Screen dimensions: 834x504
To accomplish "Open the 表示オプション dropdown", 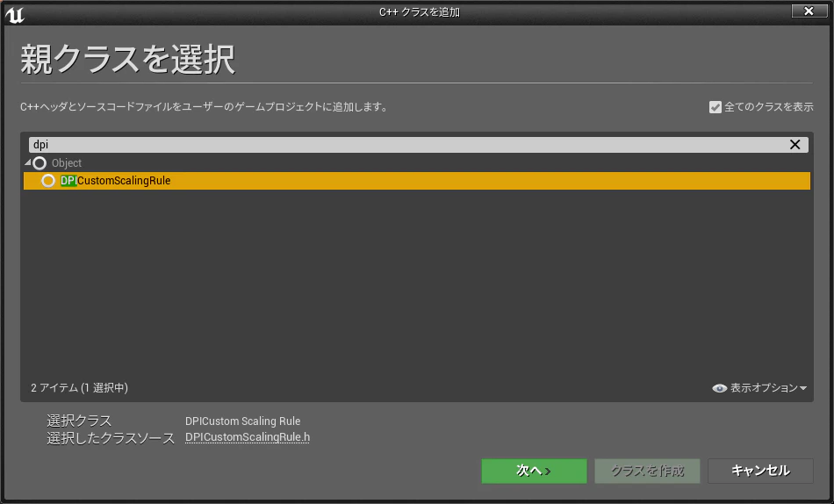I will 759,388.
